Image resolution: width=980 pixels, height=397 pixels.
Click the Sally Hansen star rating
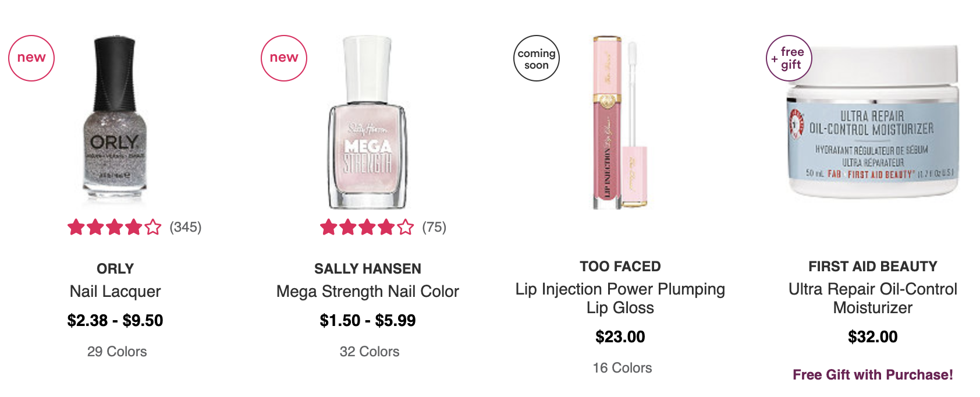[367, 227]
